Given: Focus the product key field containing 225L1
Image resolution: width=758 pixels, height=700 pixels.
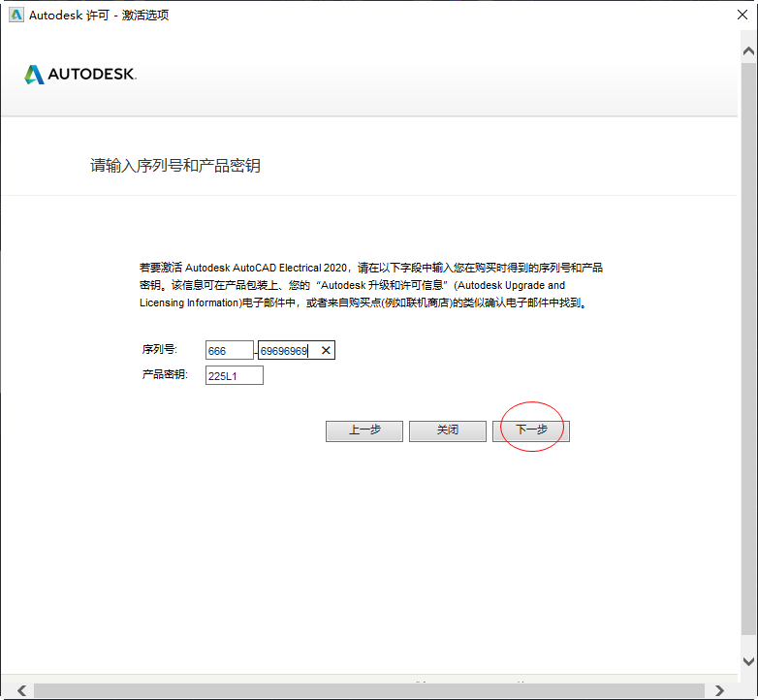Looking at the screenshot, I should click(x=235, y=375).
